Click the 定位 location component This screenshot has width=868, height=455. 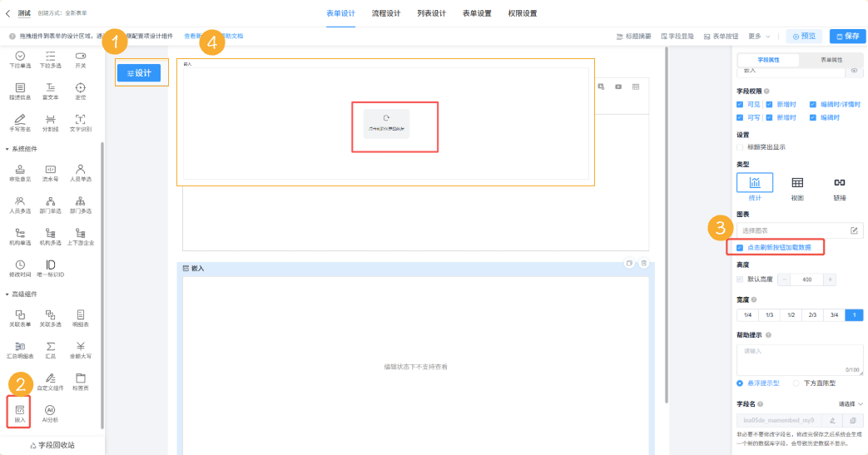(80, 91)
